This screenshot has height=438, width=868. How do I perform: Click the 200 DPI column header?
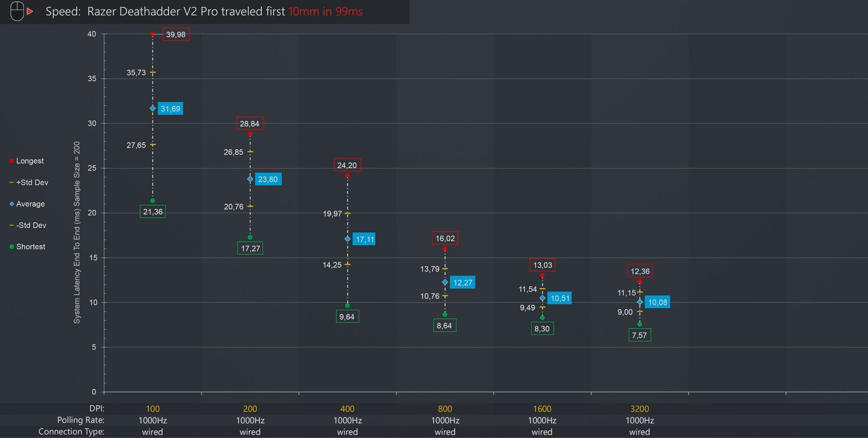click(x=250, y=409)
